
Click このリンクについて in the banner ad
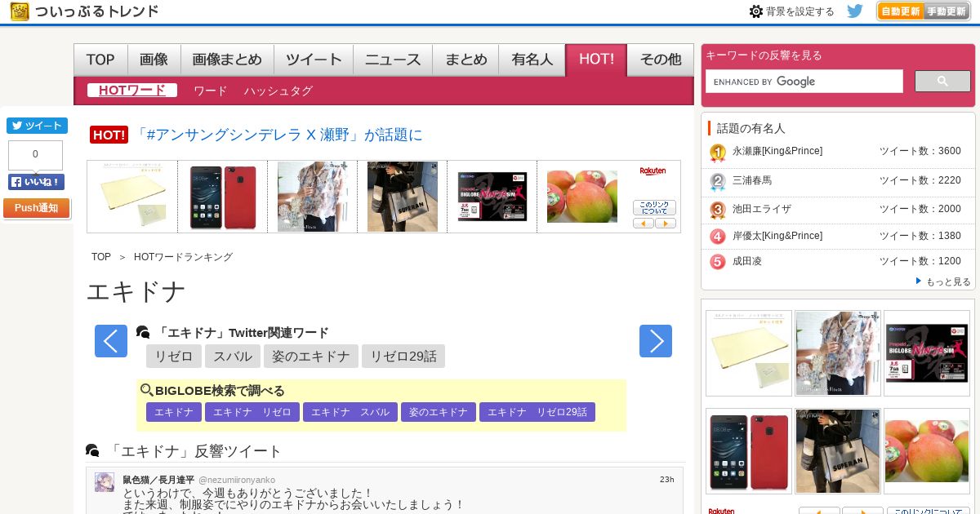point(654,208)
